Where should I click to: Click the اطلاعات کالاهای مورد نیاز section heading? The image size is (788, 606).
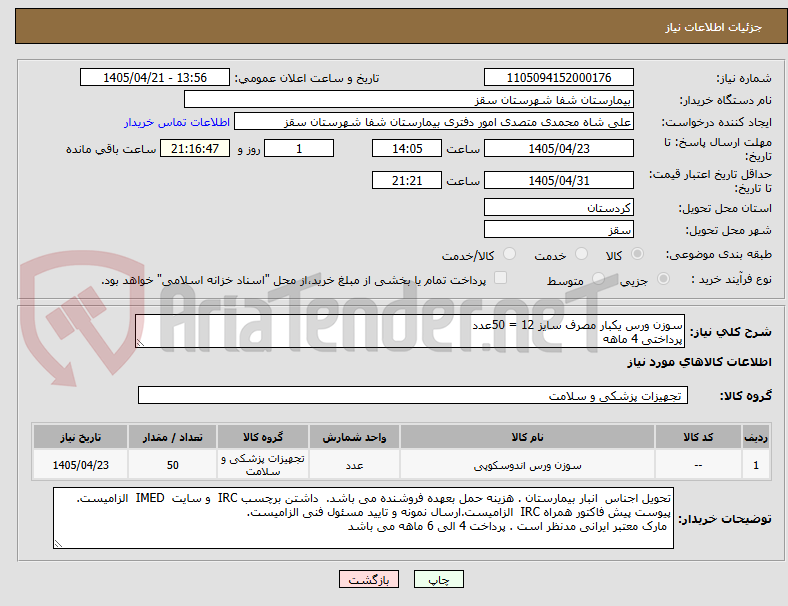(x=699, y=362)
